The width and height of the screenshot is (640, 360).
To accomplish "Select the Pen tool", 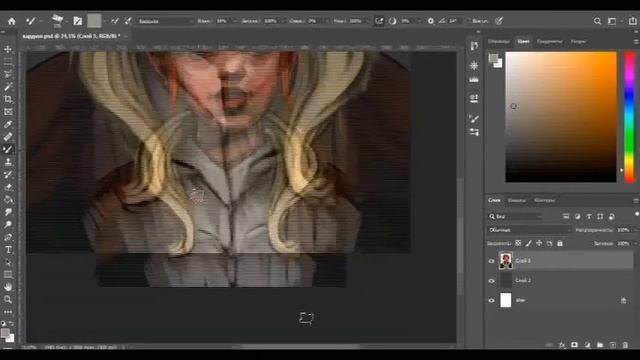I will [8, 237].
